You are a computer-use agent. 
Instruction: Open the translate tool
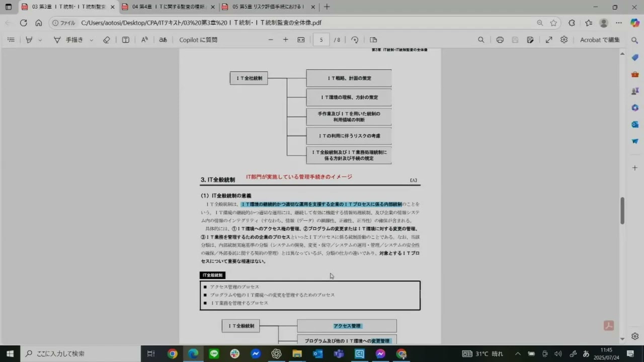[163, 40]
